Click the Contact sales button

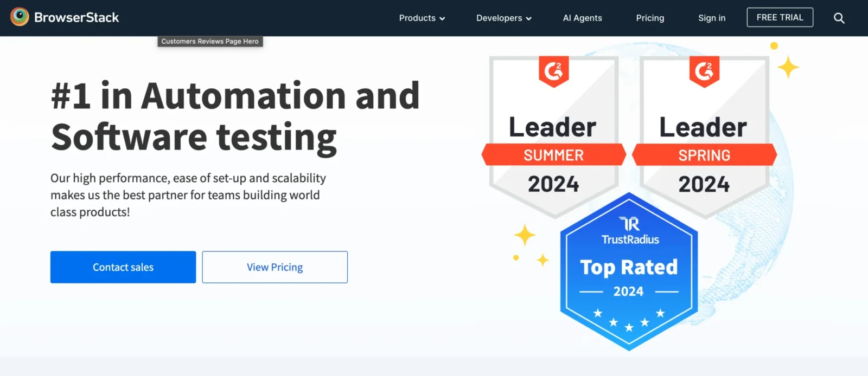[x=123, y=267]
